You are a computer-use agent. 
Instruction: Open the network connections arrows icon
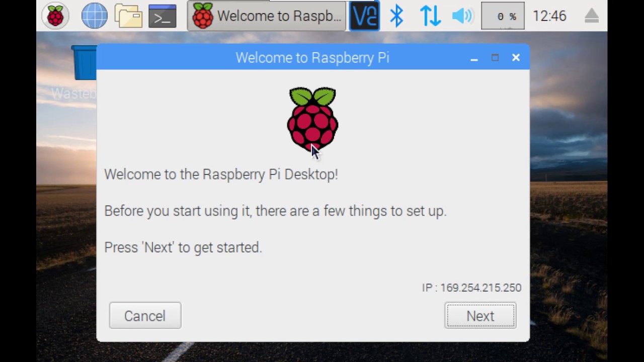(x=430, y=16)
